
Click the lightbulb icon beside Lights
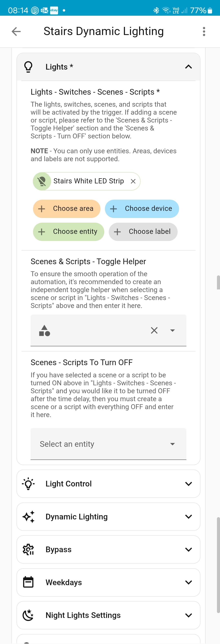(28, 67)
